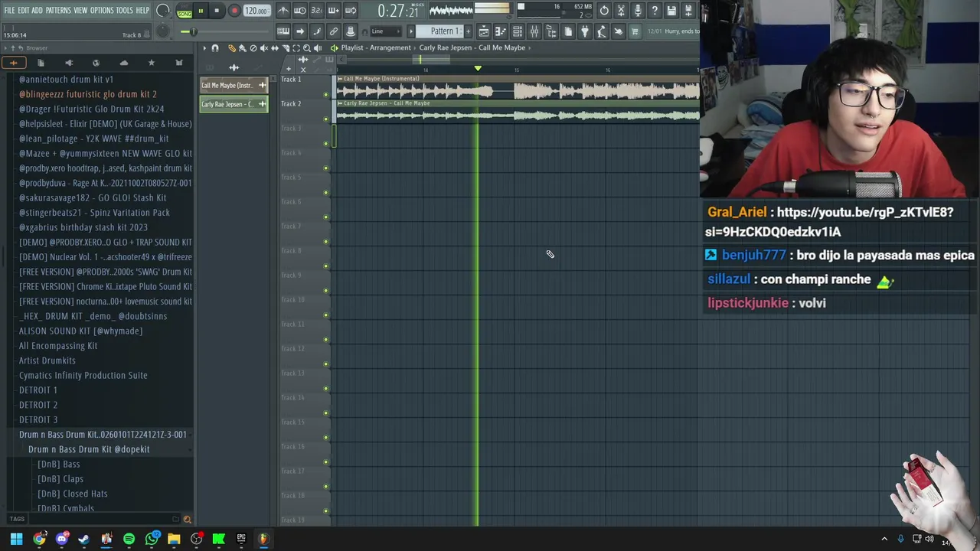This screenshot has width=980, height=551.
Task: Open the Playlist view icon
Action: coord(484,31)
